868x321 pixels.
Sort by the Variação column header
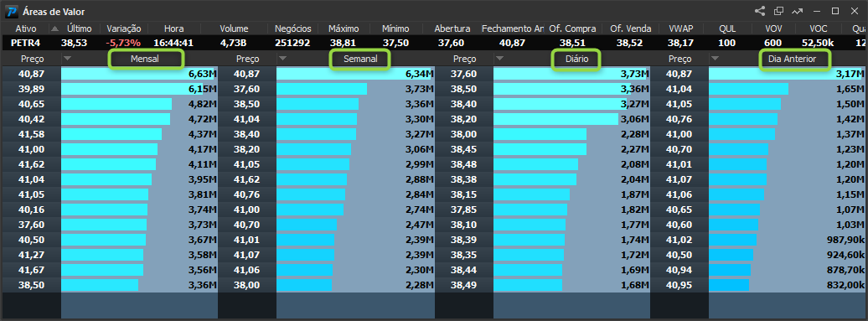pyautogui.click(x=124, y=28)
